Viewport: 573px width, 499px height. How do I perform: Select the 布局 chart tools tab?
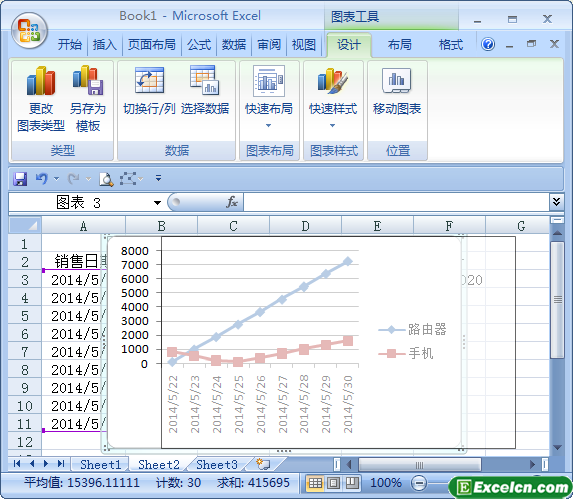pyautogui.click(x=400, y=45)
